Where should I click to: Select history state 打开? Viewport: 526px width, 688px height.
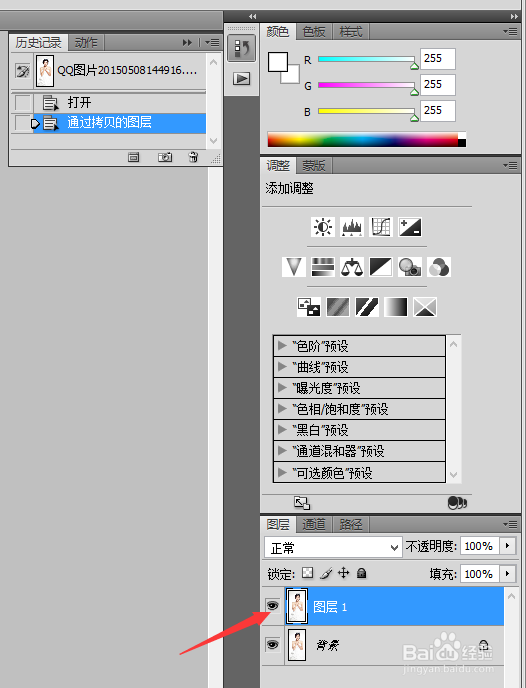pyautogui.click(x=120, y=103)
